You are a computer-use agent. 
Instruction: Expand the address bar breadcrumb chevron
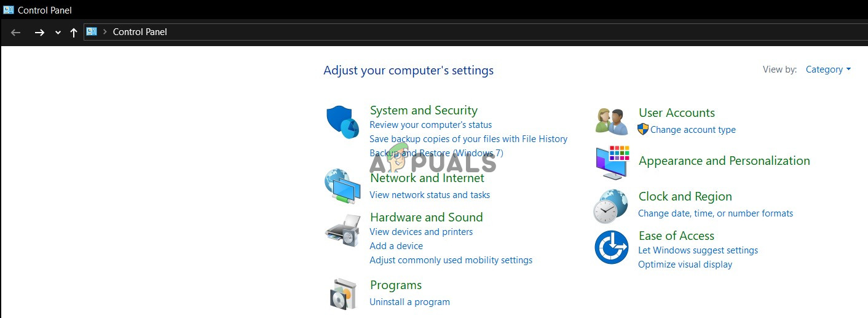pos(105,32)
